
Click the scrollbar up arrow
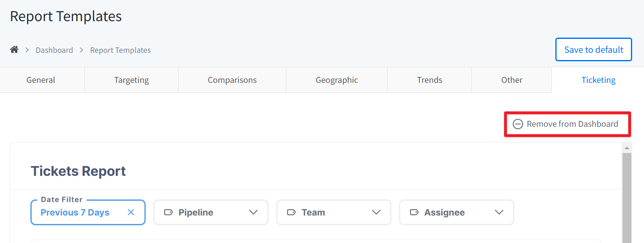click(x=627, y=148)
